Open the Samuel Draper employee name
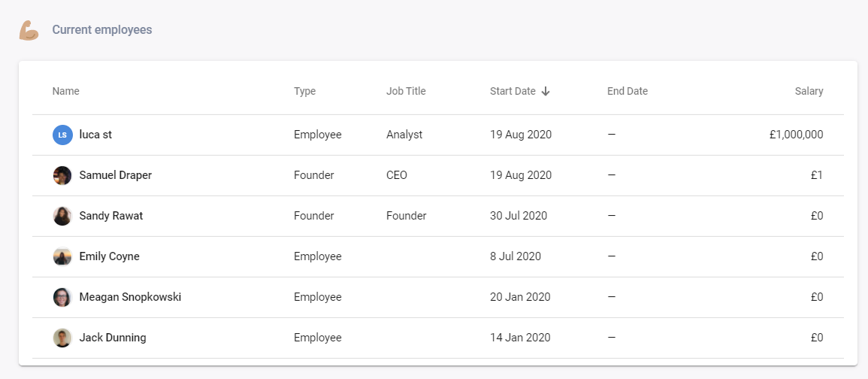Viewport: 868px width, 379px height. click(x=115, y=175)
